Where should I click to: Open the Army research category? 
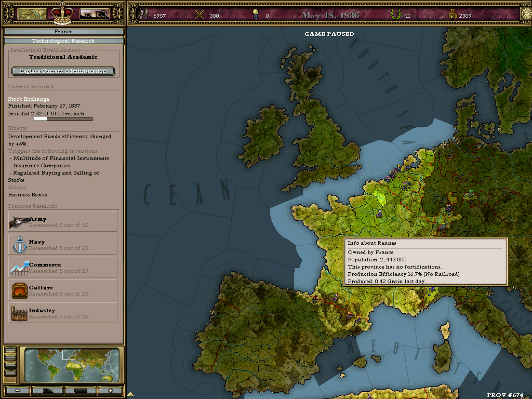[63, 222]
